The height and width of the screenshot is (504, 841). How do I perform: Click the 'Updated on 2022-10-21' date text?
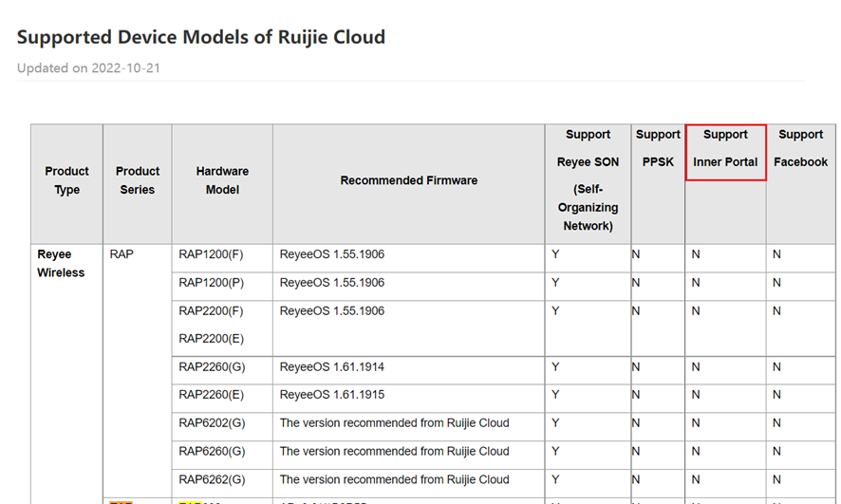point(88,68)
